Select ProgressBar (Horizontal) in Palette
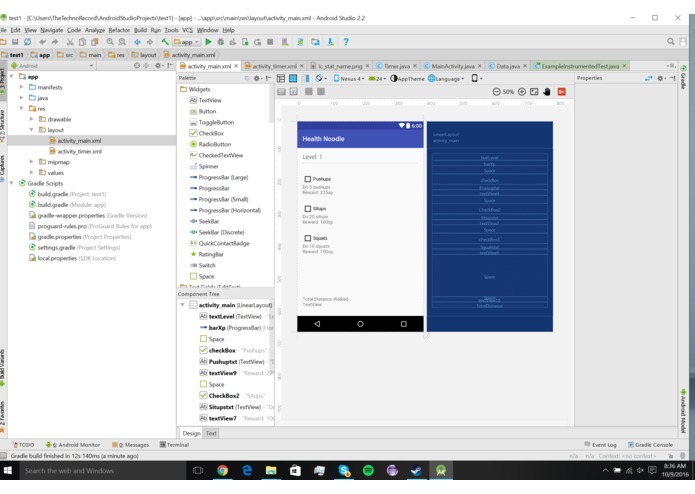The height and width of the screenshot is (494, 695). pos(225,210)
